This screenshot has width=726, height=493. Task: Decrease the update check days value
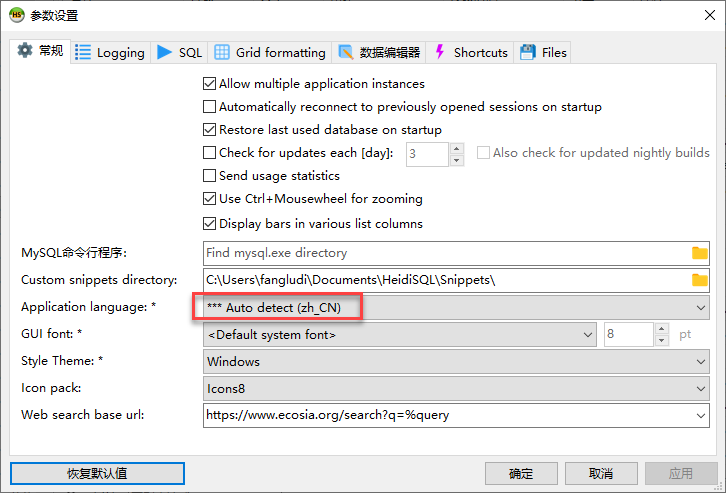[457, 160]
